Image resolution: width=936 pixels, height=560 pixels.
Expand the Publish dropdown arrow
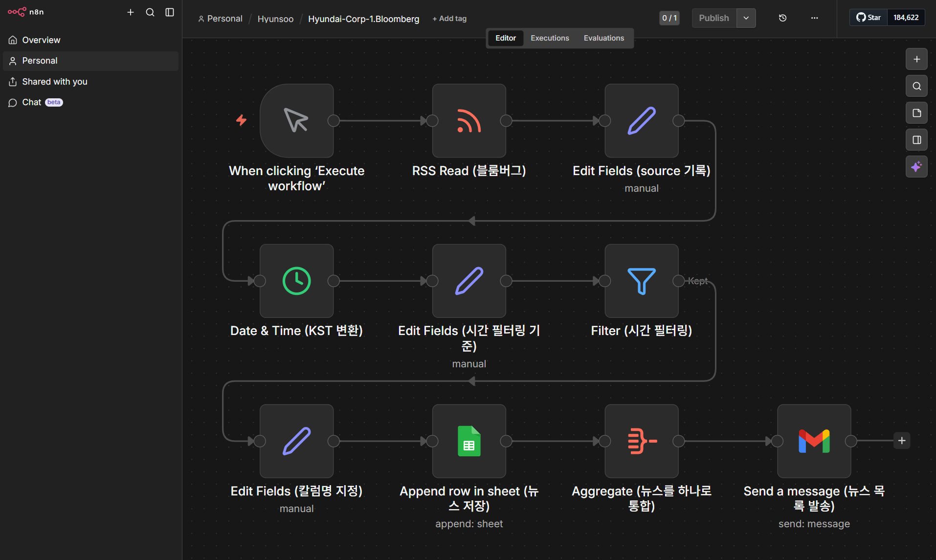[x=746, y=18]
